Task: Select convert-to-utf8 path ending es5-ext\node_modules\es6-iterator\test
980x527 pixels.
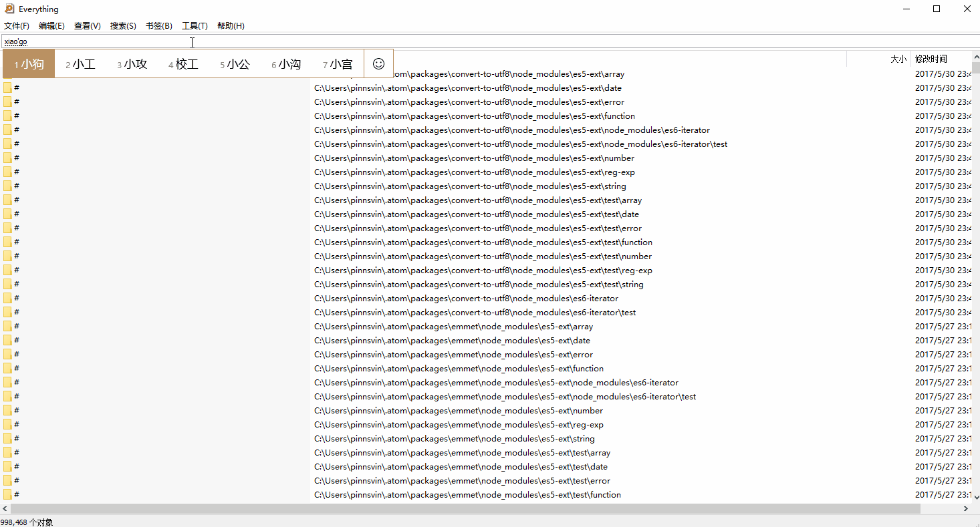Action: click(x=521, y=144)
